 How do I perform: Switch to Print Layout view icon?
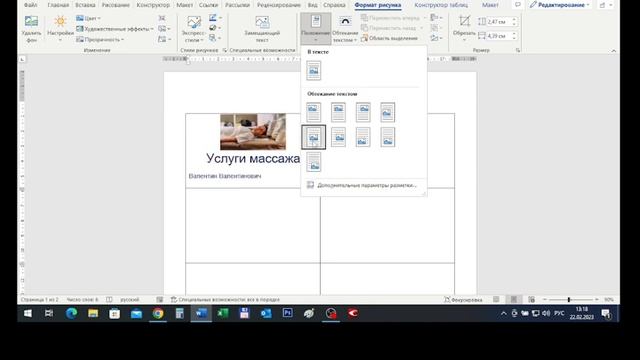513,300
